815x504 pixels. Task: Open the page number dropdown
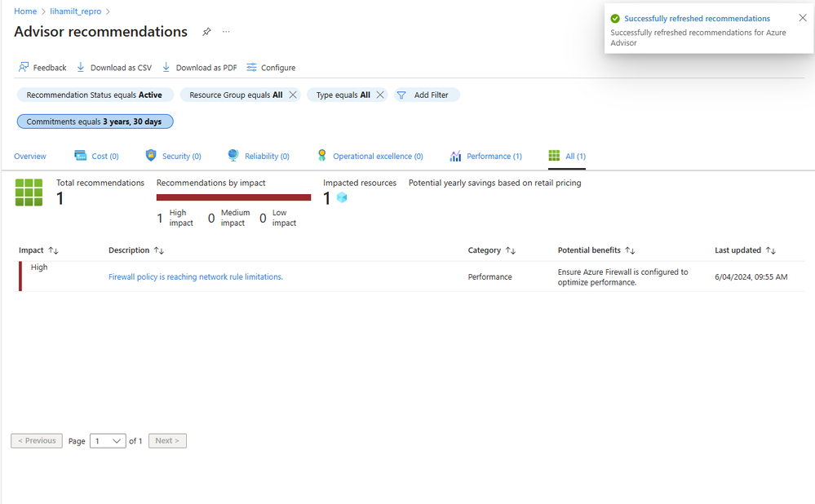click(x=108, y=440)
